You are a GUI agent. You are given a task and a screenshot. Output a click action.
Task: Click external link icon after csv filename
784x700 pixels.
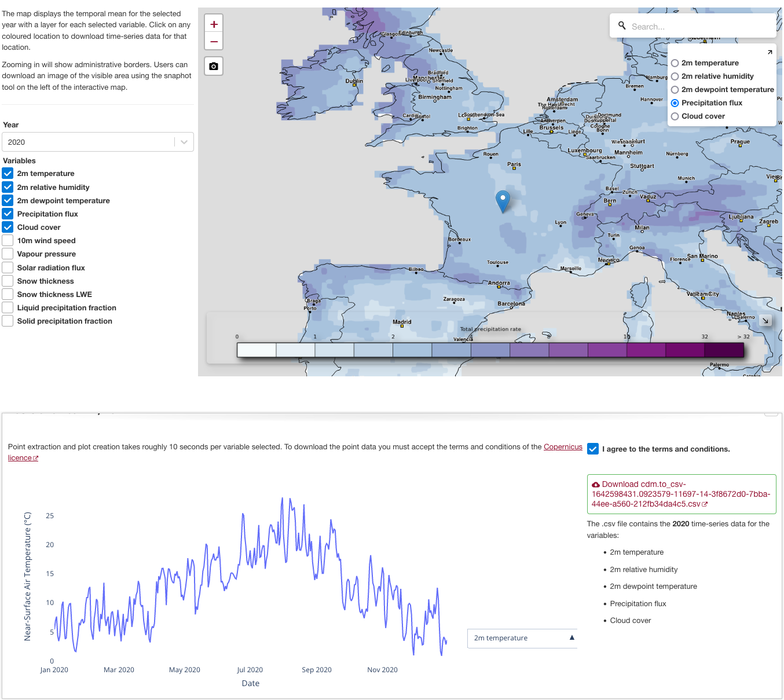pyautogui.click(x=705, y=504)
